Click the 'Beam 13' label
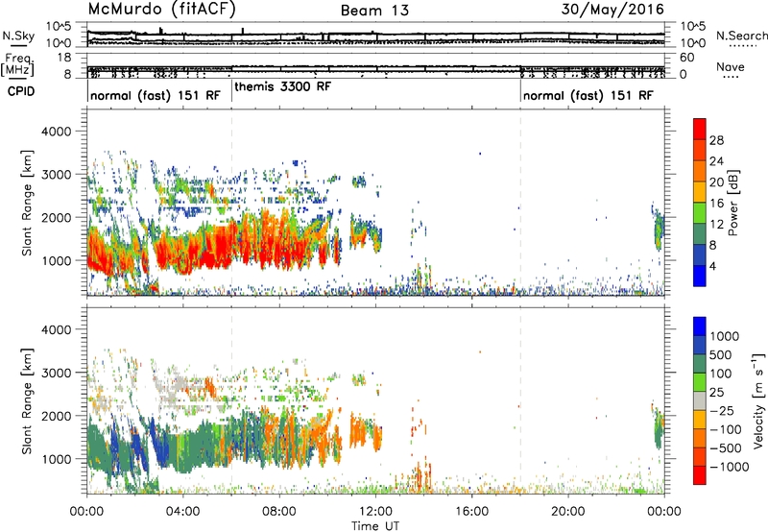 pos(374,11)
